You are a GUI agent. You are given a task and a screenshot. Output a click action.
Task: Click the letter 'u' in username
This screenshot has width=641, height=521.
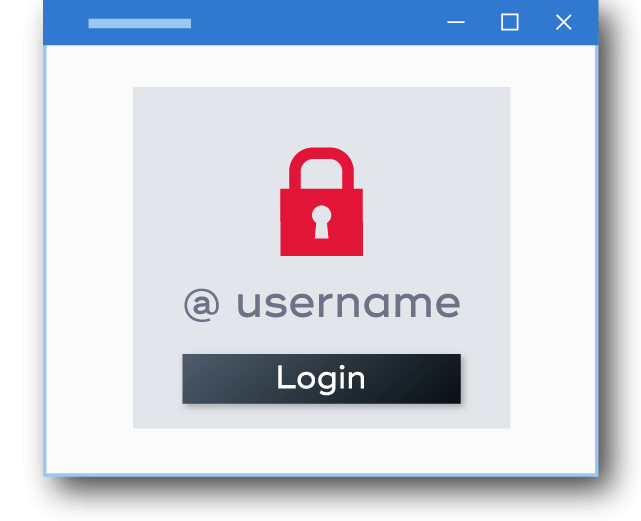248,305
